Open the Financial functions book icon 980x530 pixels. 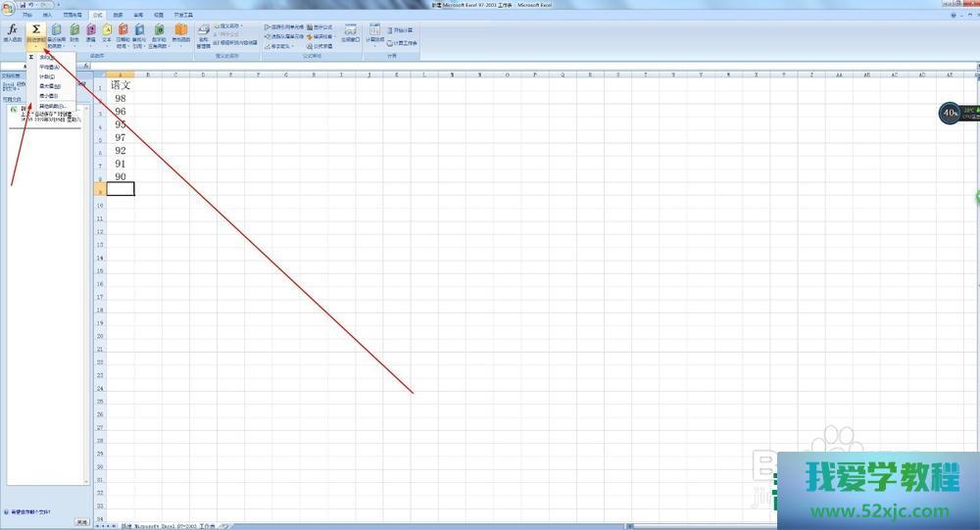[75, 34]
